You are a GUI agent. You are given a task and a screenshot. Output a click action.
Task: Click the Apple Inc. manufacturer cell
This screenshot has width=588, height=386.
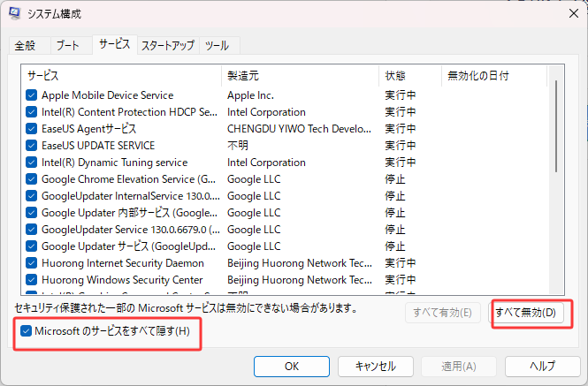point(250,95)
